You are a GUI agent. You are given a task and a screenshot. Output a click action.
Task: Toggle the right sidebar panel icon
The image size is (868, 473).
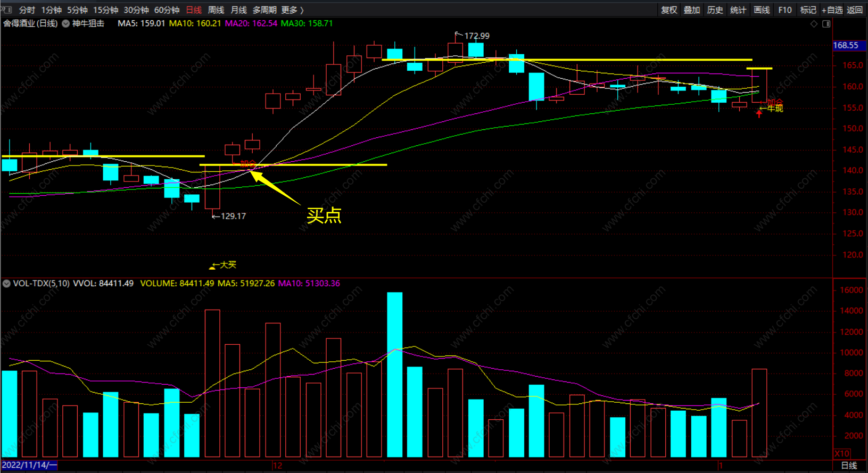pyautogui.click(x=826, y=24)
